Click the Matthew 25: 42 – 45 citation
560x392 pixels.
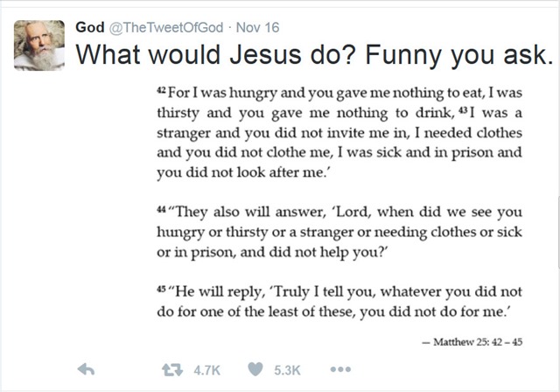pos(472,342)
